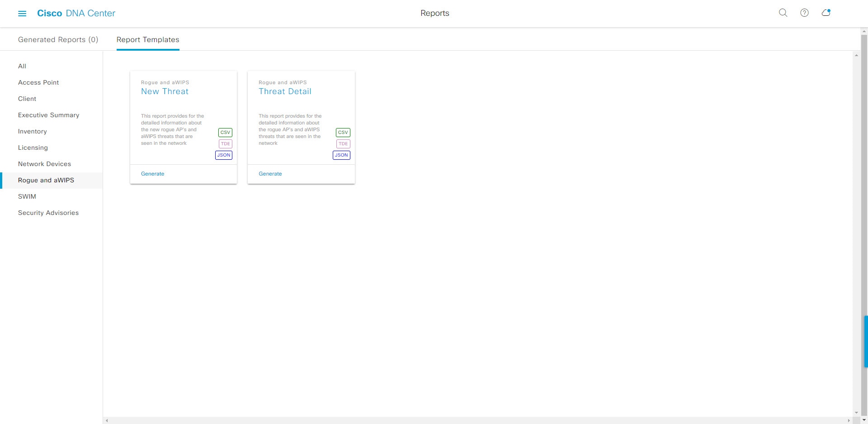
Task: Open the Threat Detail report title
Action: 285,91
